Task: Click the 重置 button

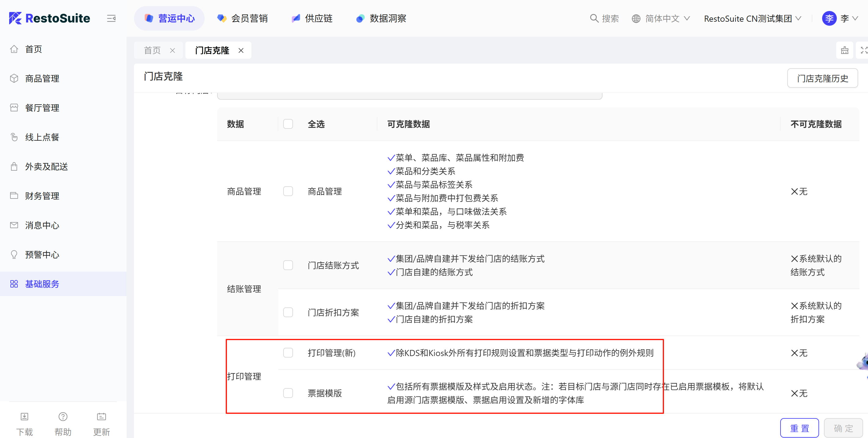Action: [799, 428]
